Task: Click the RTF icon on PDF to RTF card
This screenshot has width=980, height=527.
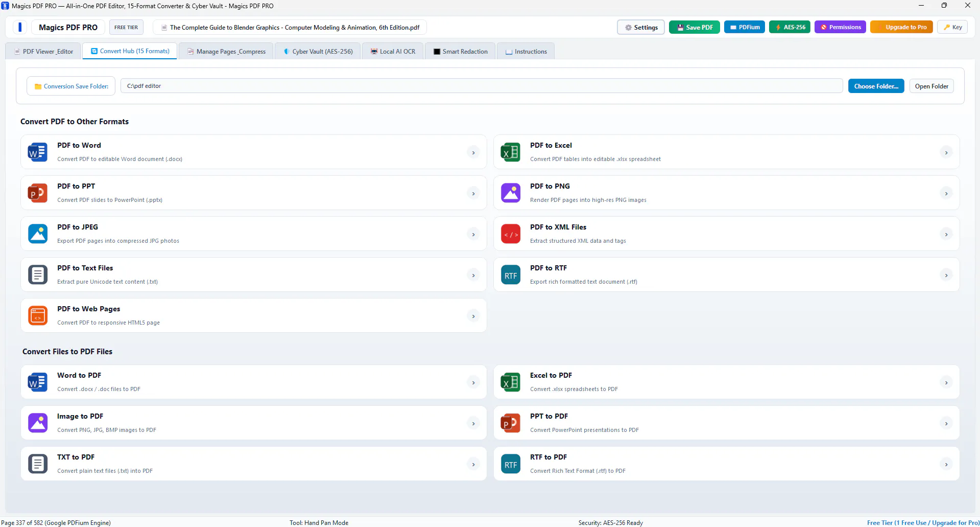Action: 511,275
